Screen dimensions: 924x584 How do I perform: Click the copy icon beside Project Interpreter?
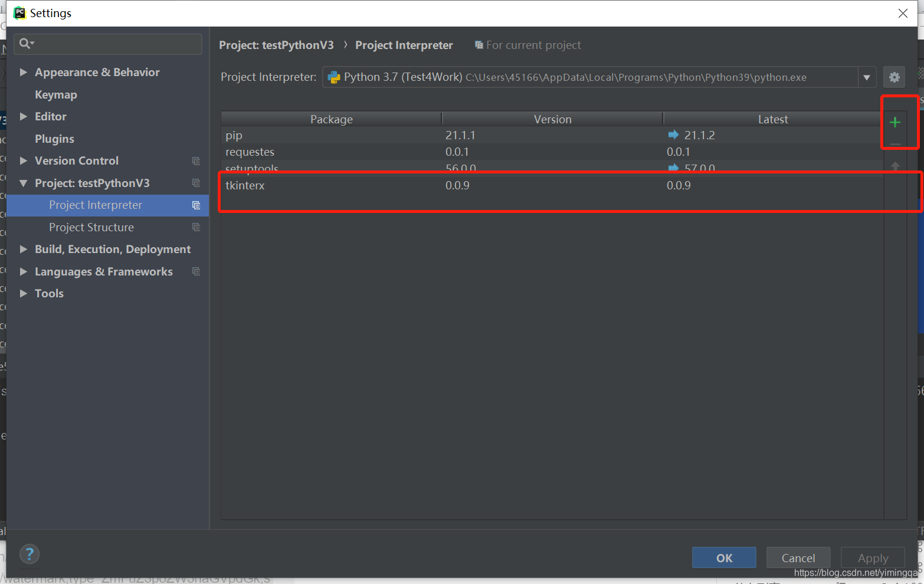click(196, 205)
